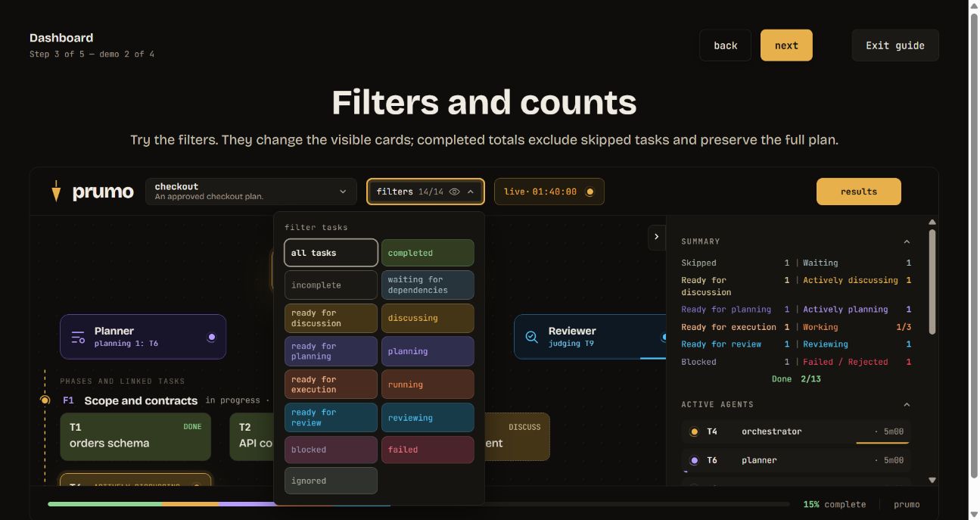The width and height of the screenshot is (980, 520).
Task: Click 'Step 3 of 5' guide text
Action: coord(55,54)
